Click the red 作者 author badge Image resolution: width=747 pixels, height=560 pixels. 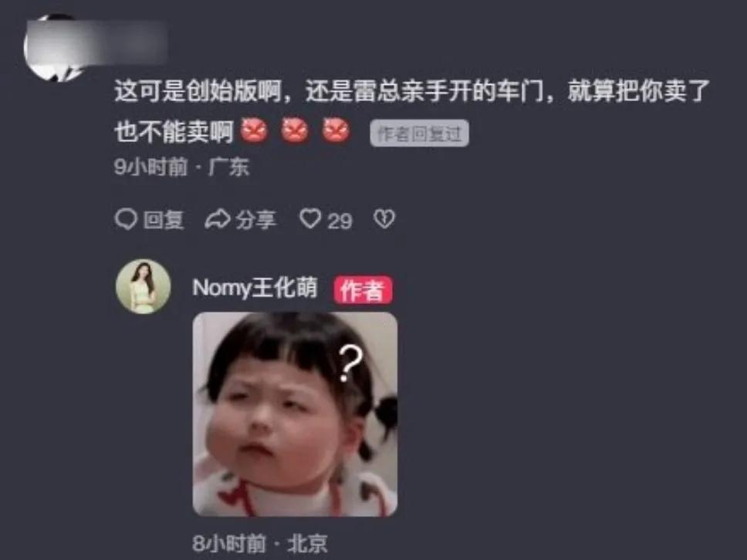tap(363, 289)
